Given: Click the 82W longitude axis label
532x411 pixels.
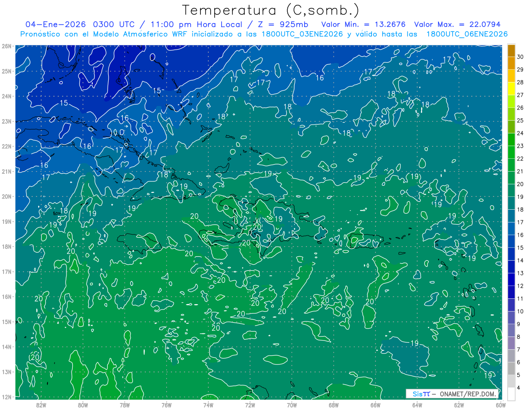Looking at the screenshot, I should tap(41, 405).
